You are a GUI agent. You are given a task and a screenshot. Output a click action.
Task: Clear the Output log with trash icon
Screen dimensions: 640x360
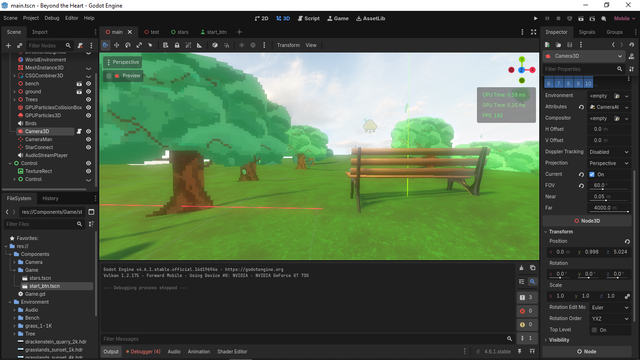(521, 268)
